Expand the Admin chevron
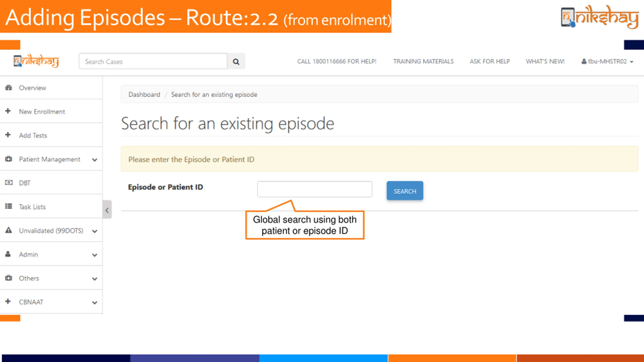Viewport: 644px width, 362px height. [95, 255]
